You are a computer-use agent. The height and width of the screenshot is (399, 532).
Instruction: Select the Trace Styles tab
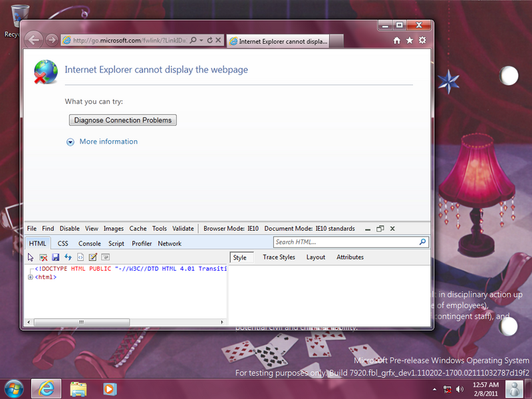[279, 257]
